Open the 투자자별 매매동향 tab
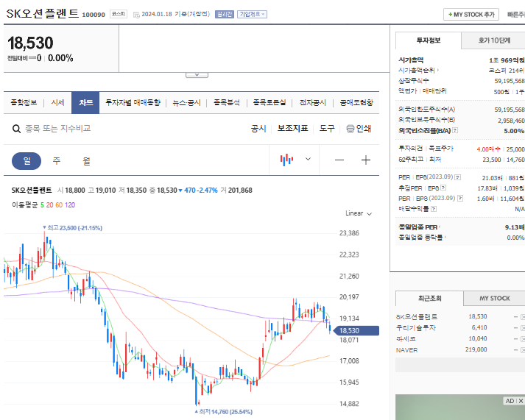This screenshot has width=525, height=420. [133, 103]
